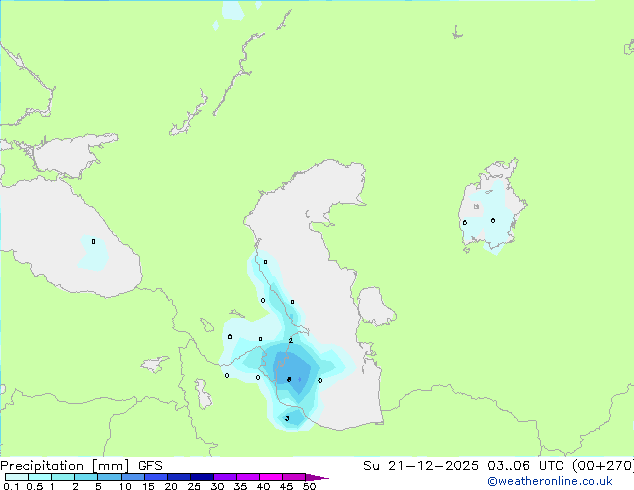
Task: Click the 25–30 mm dark navy swatch
Action: point(201,477)
